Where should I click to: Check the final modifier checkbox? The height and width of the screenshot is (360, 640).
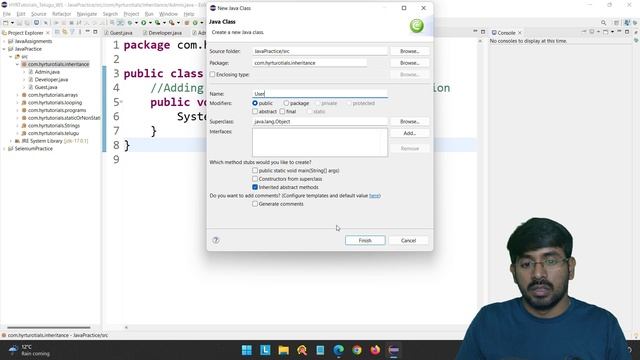pos(282,111)
